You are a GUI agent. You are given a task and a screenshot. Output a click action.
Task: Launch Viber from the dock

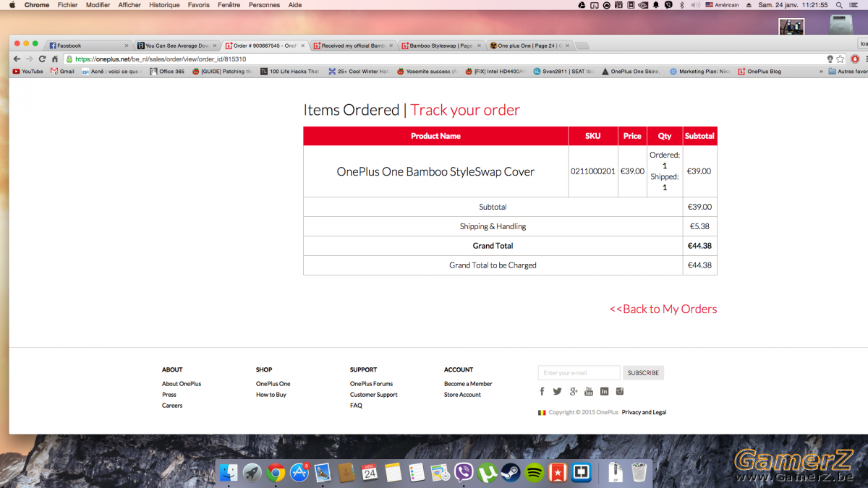[x=464, y=473]
